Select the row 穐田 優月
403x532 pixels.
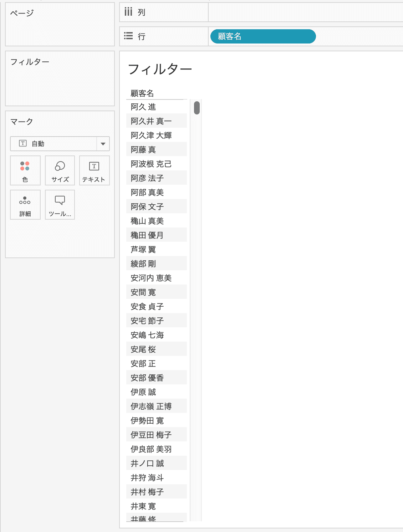157,235
